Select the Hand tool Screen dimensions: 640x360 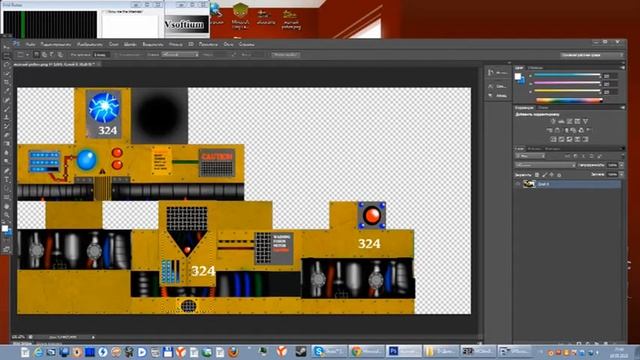(7, 207)
